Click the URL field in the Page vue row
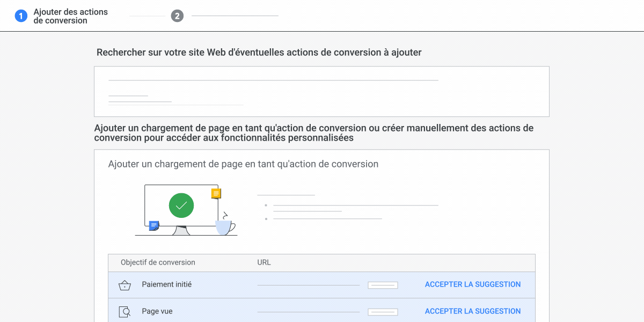This screenshot has height=322, width=644. click(309, 311)
